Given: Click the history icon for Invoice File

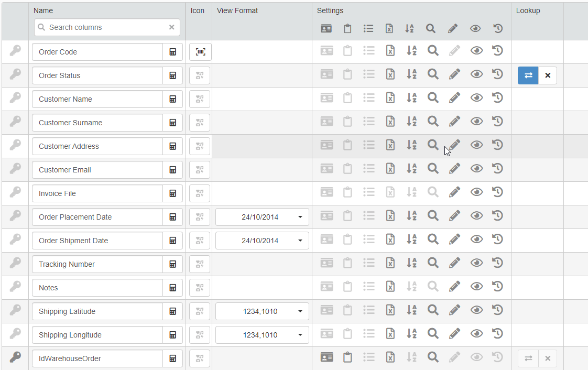Looking at the screenshot, I should (498, 192).
